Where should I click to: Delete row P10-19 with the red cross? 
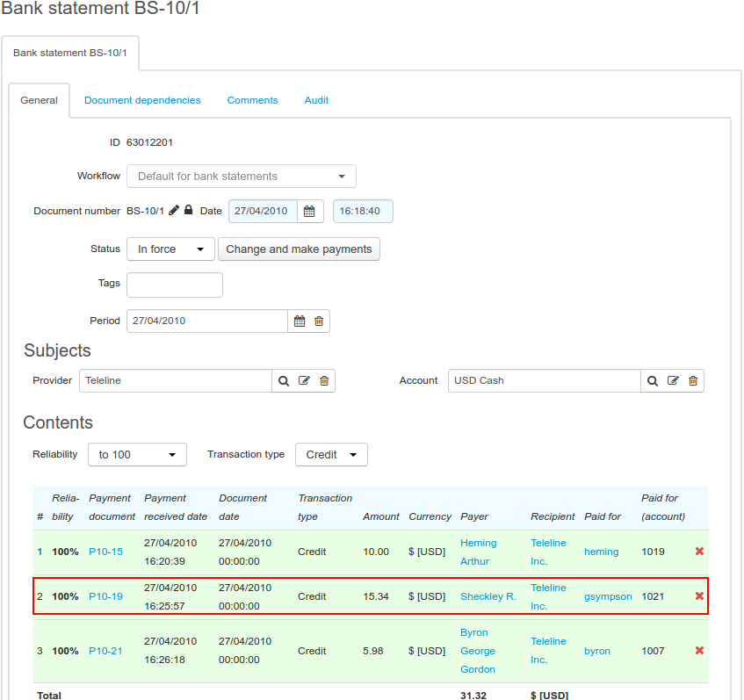point(699,595)
